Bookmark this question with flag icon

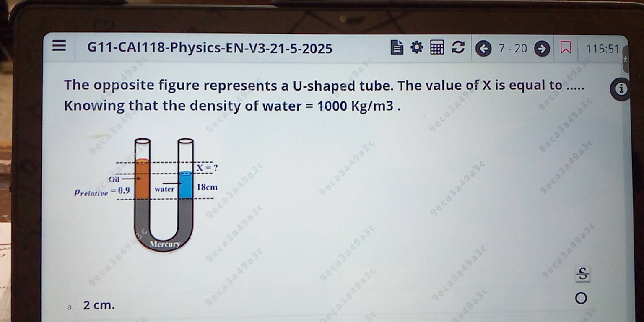[x=566, y=49]
